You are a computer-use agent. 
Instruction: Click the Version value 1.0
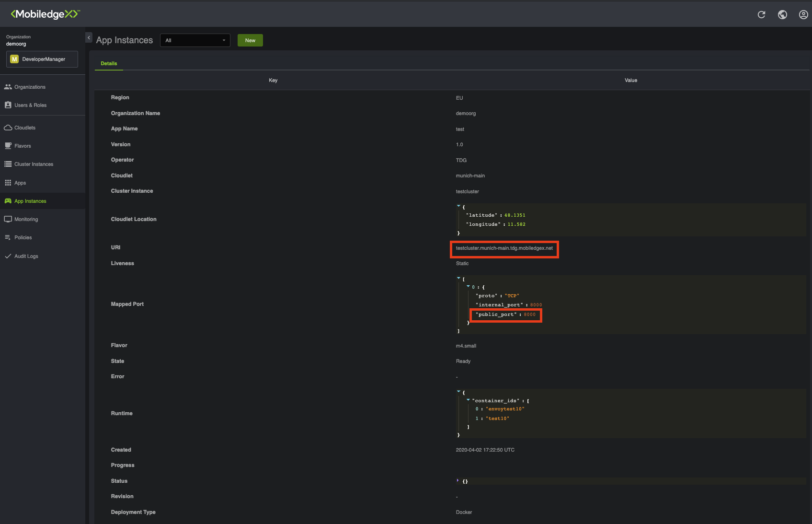tap(459, 145)
